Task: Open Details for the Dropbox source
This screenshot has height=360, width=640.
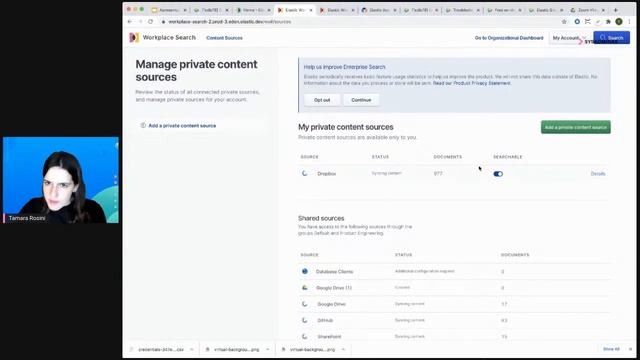Action: 598,174
